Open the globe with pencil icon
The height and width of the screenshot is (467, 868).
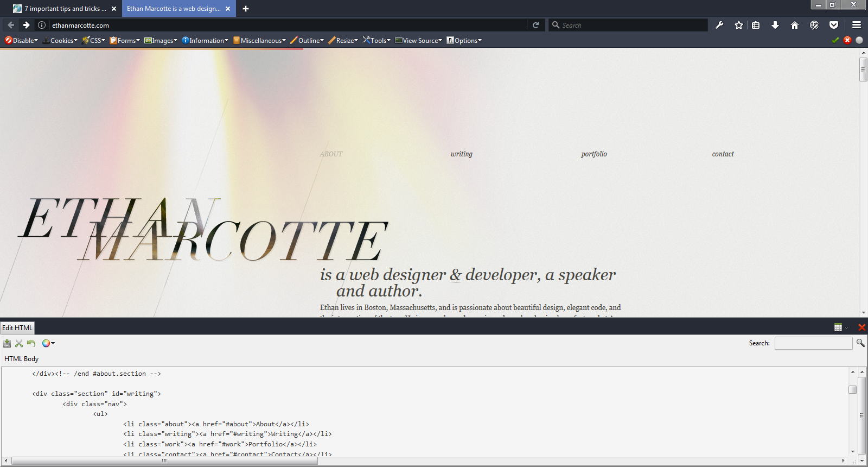tap(814, 25)
